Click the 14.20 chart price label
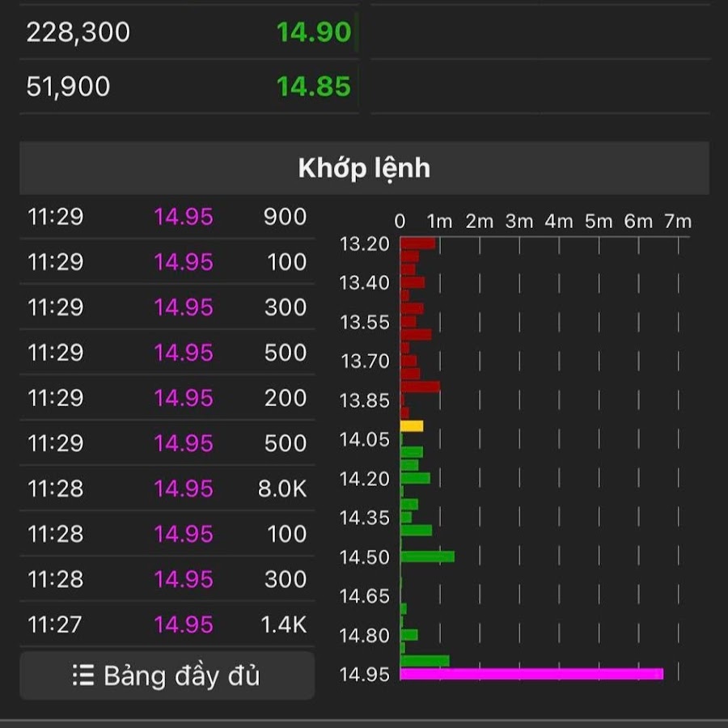This screenshot has width=728, height=728. 364,479
